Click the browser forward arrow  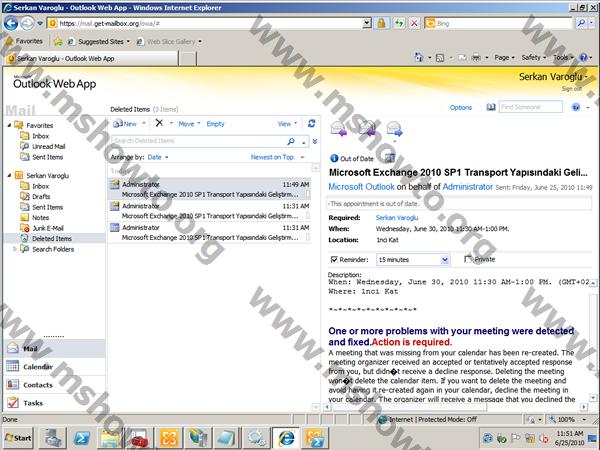[27, 23]
